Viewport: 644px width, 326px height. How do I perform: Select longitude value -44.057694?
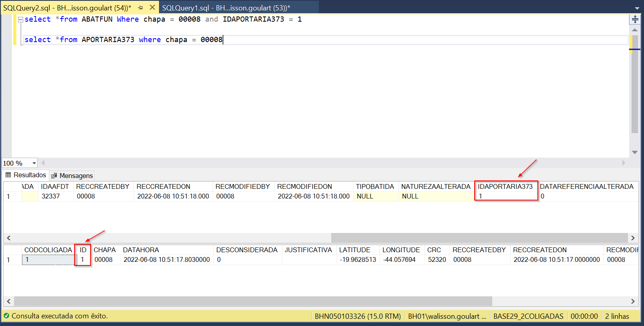point(402,259)
